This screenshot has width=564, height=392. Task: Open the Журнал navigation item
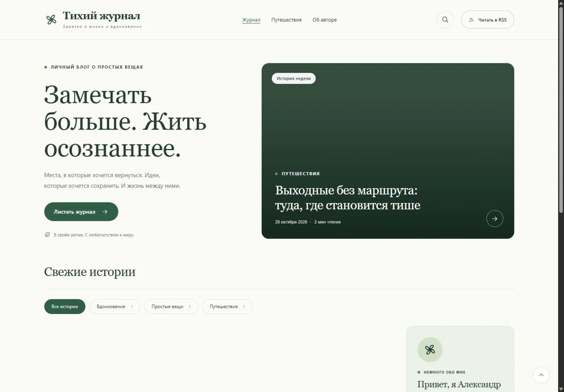point(251,20)
